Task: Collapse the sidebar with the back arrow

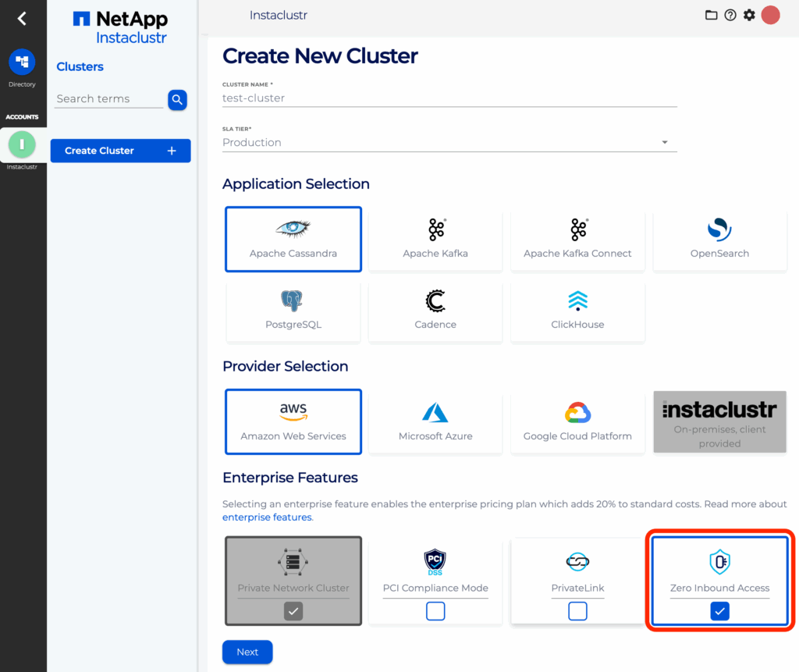Action: pyautogui.click(x=23, y=17)
